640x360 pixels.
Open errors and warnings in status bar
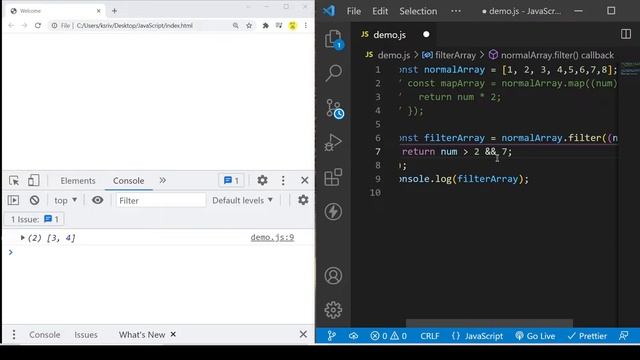(x=389, y=336)
